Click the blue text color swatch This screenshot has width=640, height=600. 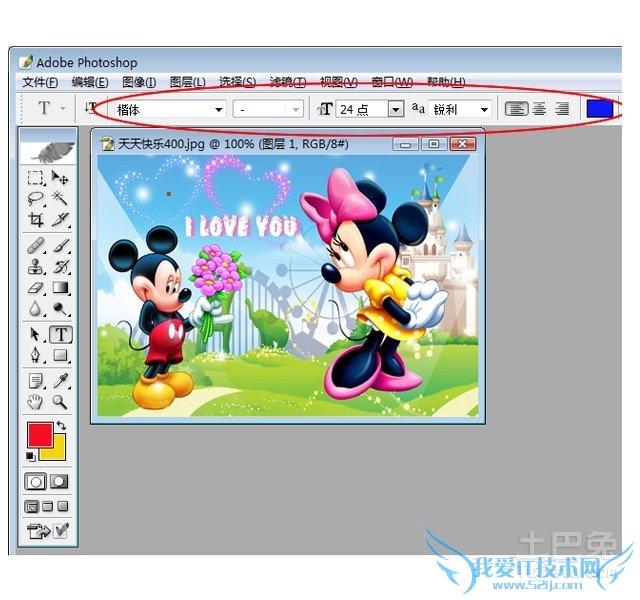click(x=600, y=109)
